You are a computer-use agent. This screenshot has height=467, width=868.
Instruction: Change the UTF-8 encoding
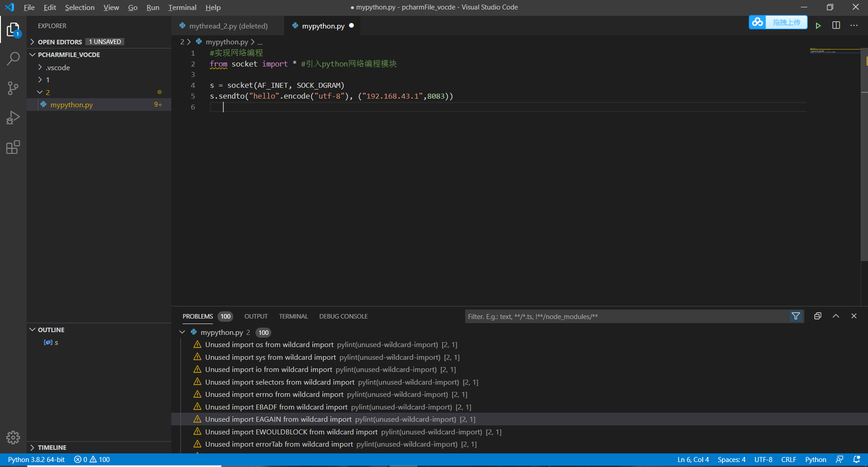coord(763,459)
